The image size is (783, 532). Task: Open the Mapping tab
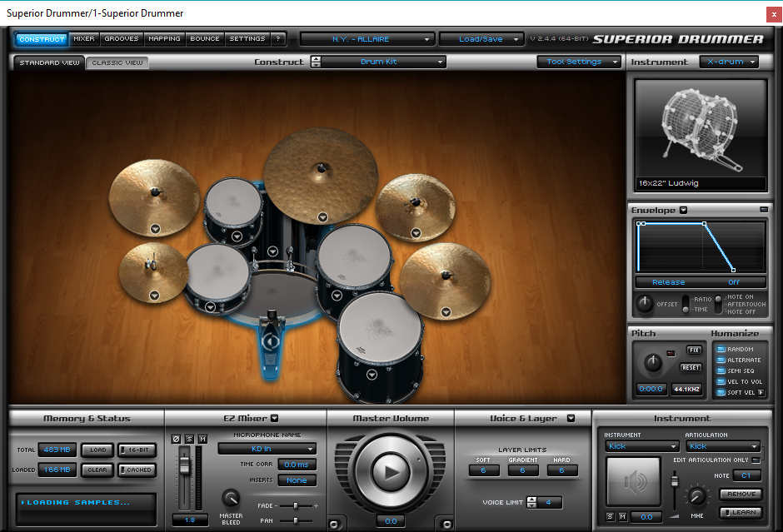click(164, 38)
